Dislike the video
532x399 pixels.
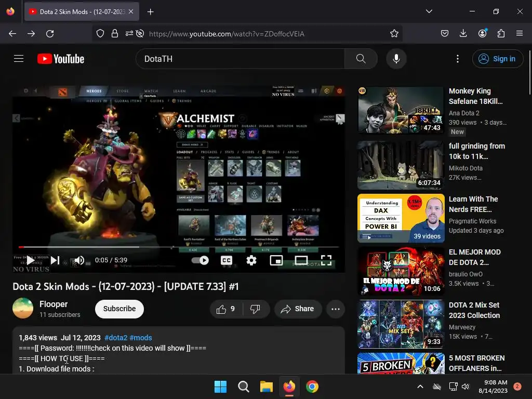(x=256, y=309)
